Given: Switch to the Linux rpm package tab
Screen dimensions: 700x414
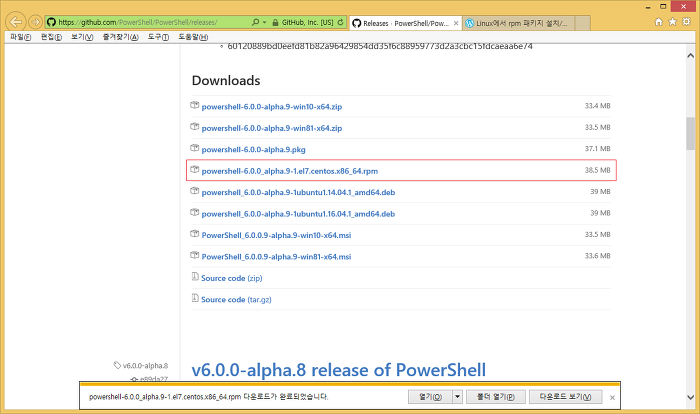Looking at the screenshot, I should tap(518, 23).
